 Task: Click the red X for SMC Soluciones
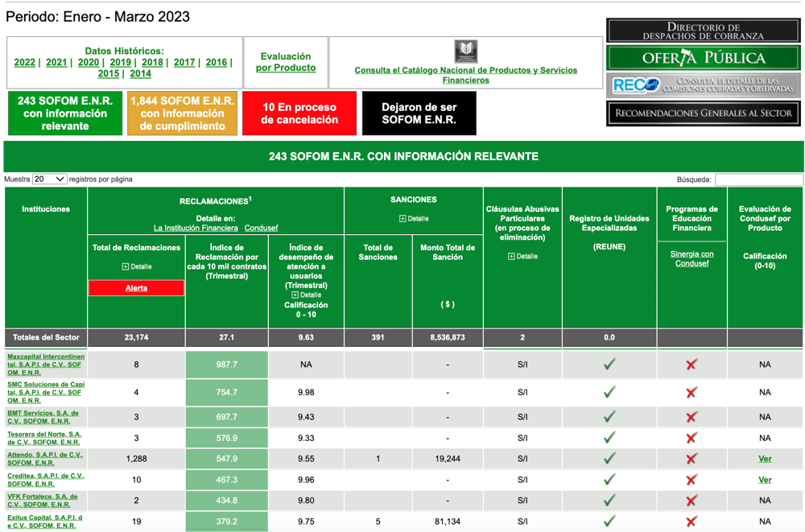691,392
